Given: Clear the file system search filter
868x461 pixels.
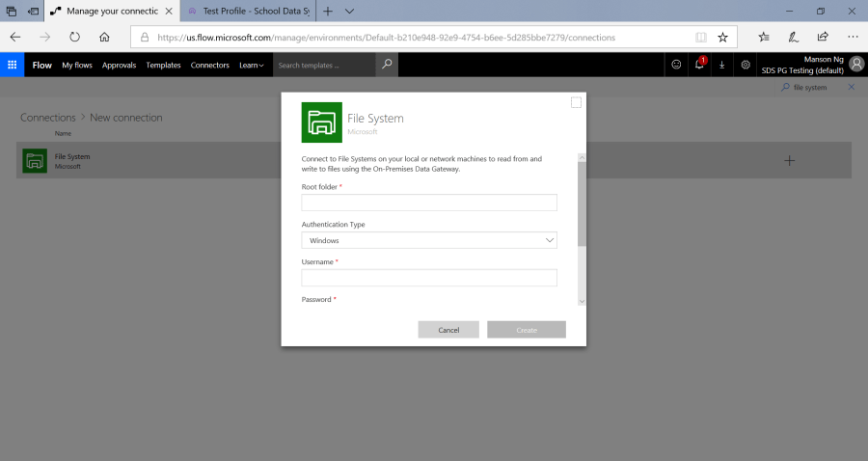Looking at the screenshot, I should (x=852, y=87).
